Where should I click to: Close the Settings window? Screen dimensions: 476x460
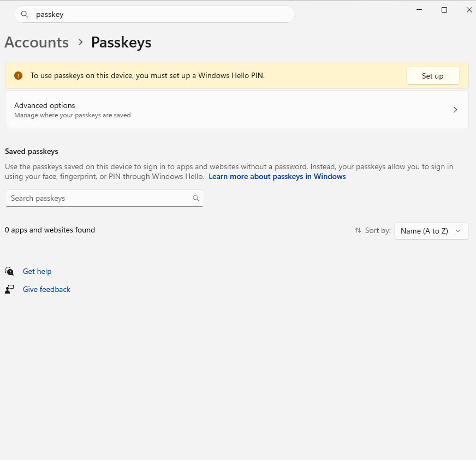pos(469,10)
